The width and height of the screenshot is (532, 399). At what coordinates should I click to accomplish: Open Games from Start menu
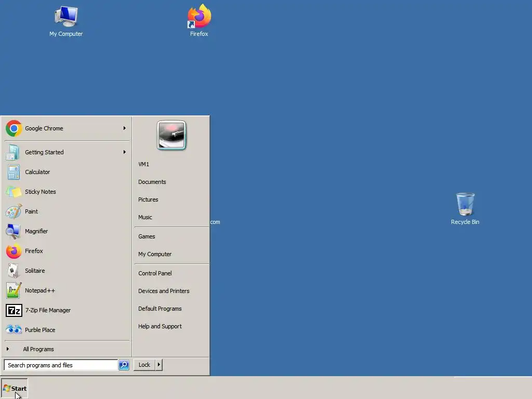147,236
